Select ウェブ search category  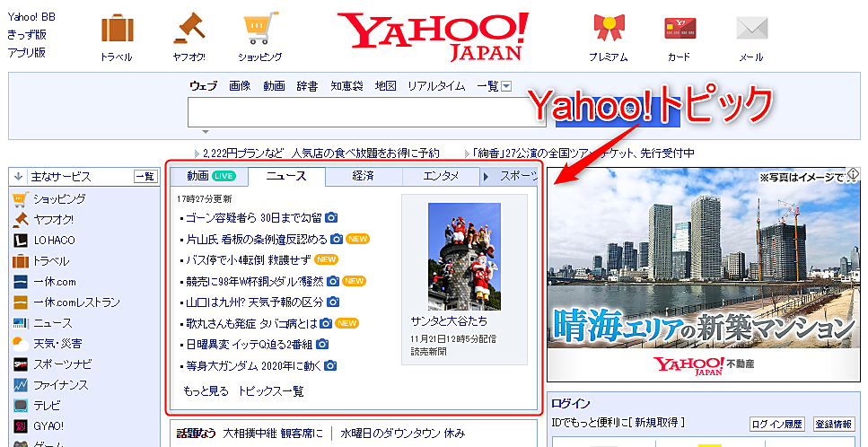pos(203,86)
